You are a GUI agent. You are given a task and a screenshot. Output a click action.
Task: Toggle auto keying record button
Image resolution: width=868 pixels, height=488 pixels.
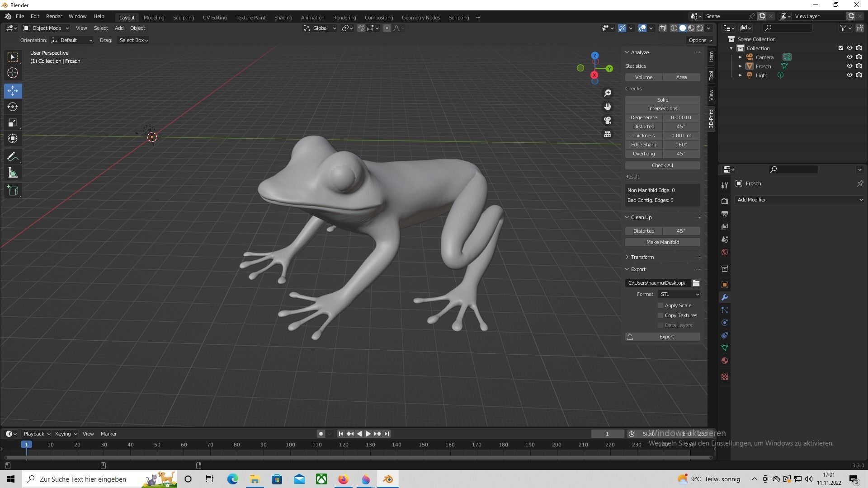pos(321,434)
